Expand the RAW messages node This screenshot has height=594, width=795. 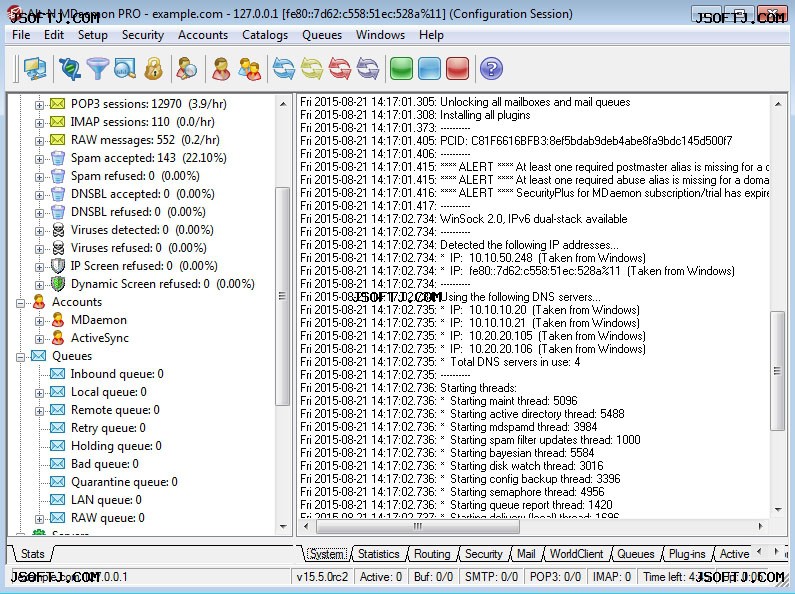(x=39, y=141)
